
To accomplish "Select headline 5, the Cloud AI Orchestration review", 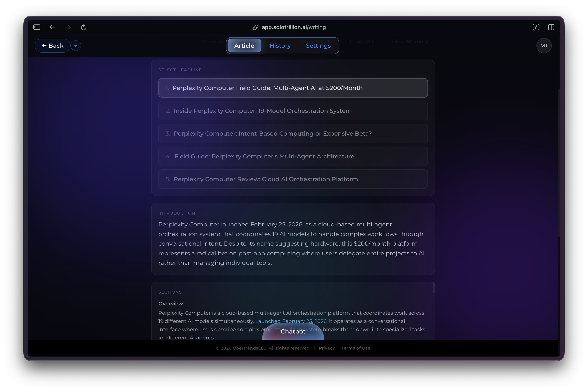I will 293,179.
